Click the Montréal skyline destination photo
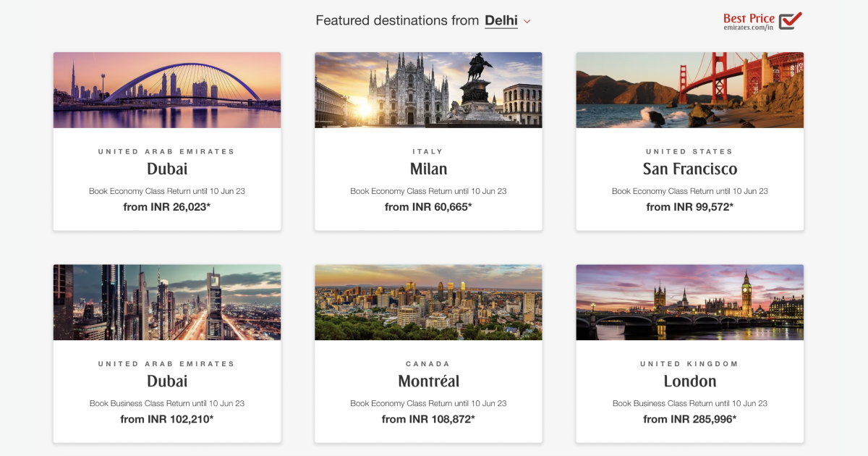This screenshot has height=456, width=868. [x=428, y=302]
